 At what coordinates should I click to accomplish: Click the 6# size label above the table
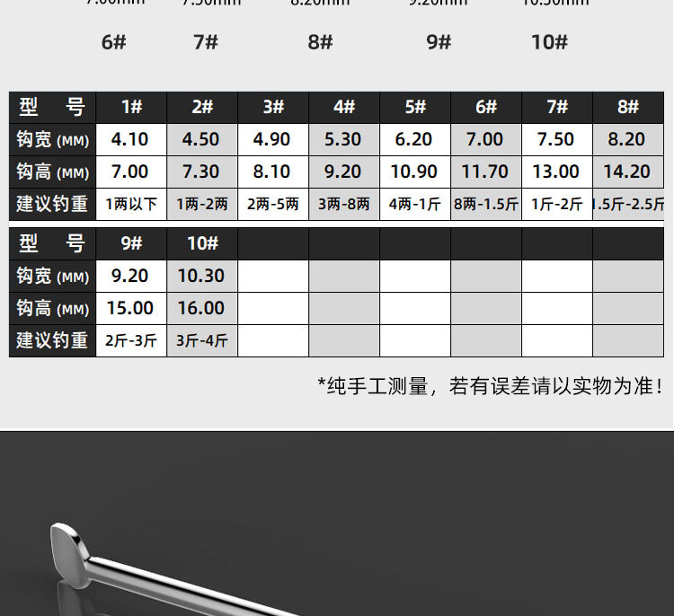click(x=114, y=42)
